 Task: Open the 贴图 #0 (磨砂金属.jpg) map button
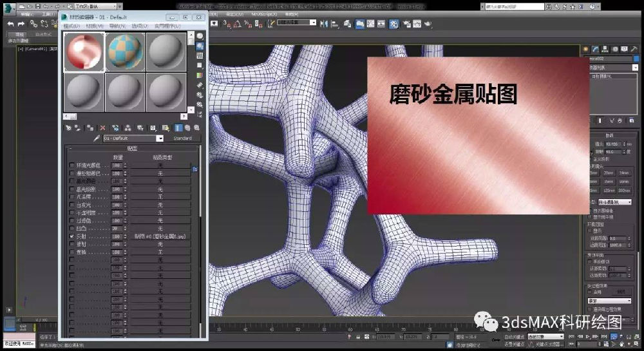click(x=160, y=237)
